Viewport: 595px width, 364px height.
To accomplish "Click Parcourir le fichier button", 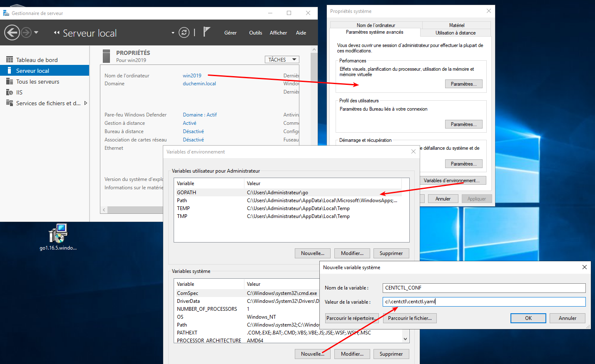I will click(410, 318).
